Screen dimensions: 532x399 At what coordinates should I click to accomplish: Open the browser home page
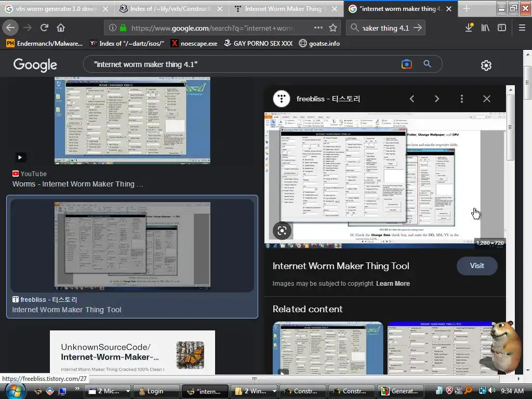tap(61, 28)
